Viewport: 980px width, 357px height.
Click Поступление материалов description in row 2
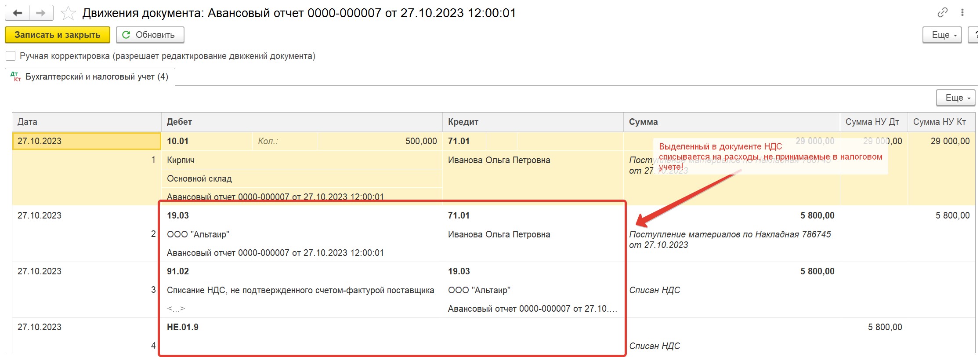[730, 240]
